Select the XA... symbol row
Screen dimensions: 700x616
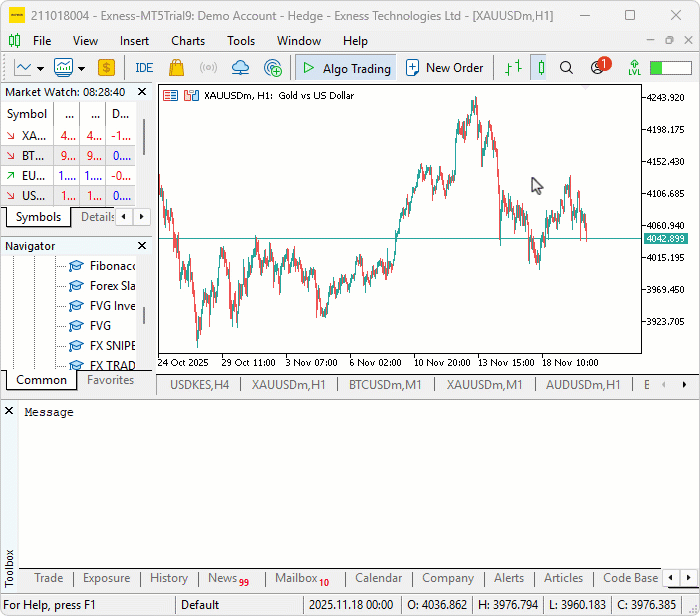(68, 135)
